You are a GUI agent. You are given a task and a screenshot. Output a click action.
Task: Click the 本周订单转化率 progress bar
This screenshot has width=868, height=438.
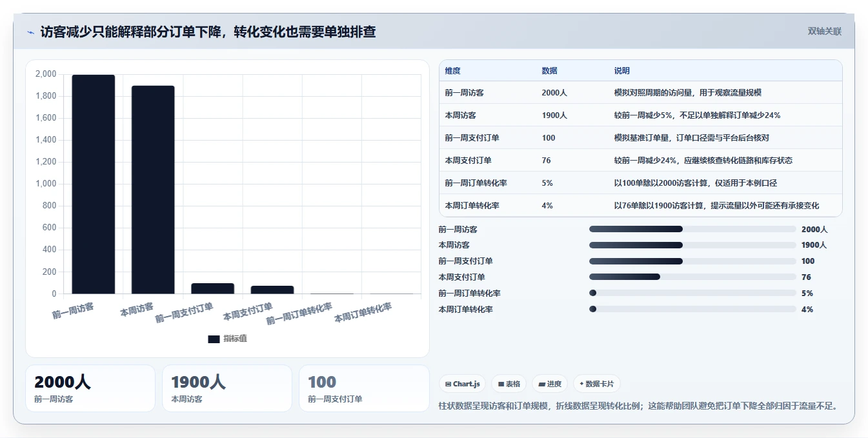click(x=692, y=309)
